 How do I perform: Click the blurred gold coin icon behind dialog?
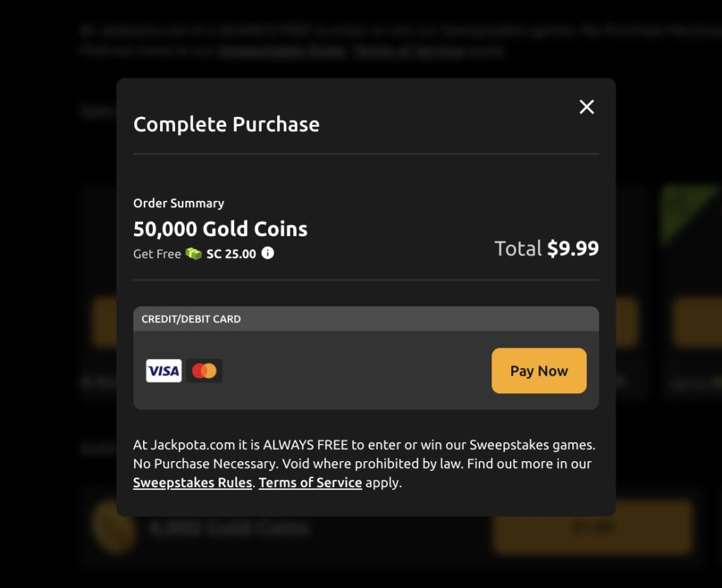(x=113, y=527)
